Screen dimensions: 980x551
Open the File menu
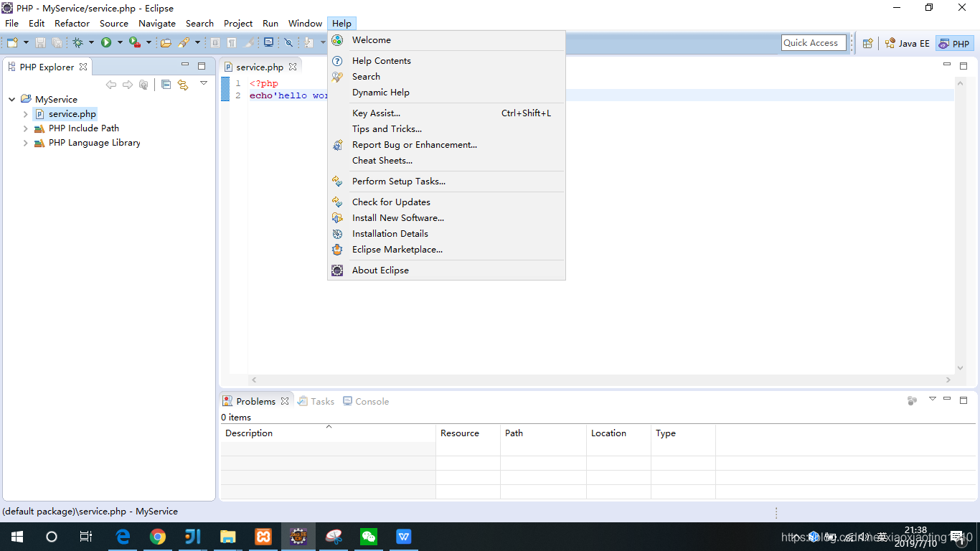[x=12, y=23]
